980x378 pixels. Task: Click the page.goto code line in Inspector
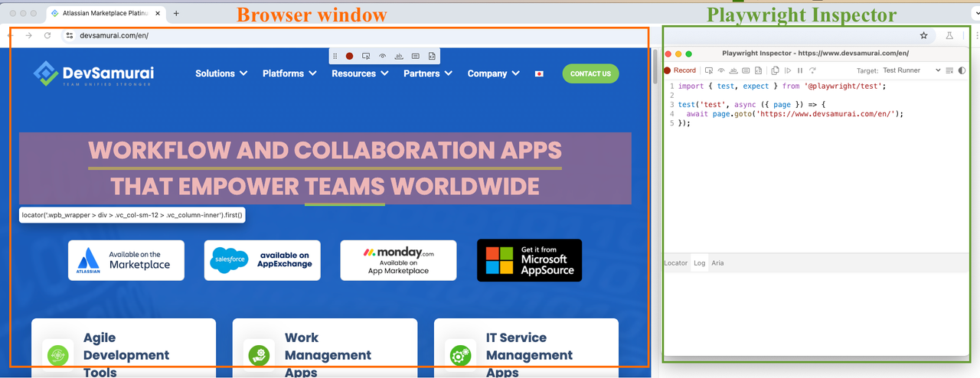[795, 114]
